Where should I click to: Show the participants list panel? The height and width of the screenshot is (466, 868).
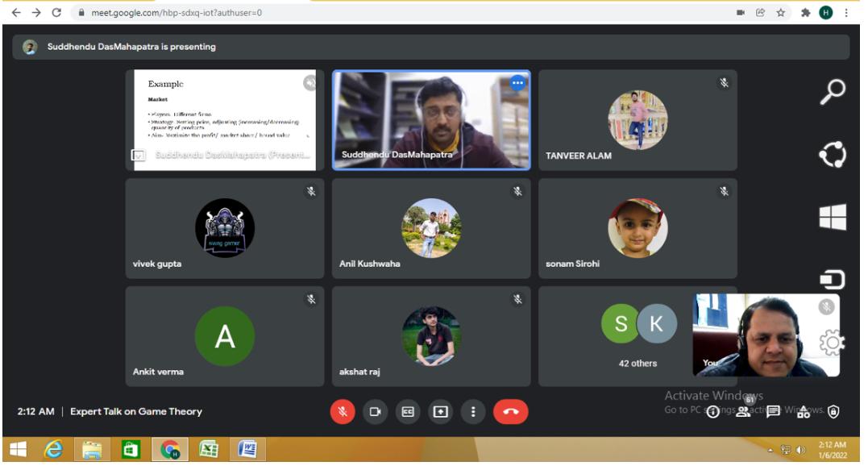743,411
